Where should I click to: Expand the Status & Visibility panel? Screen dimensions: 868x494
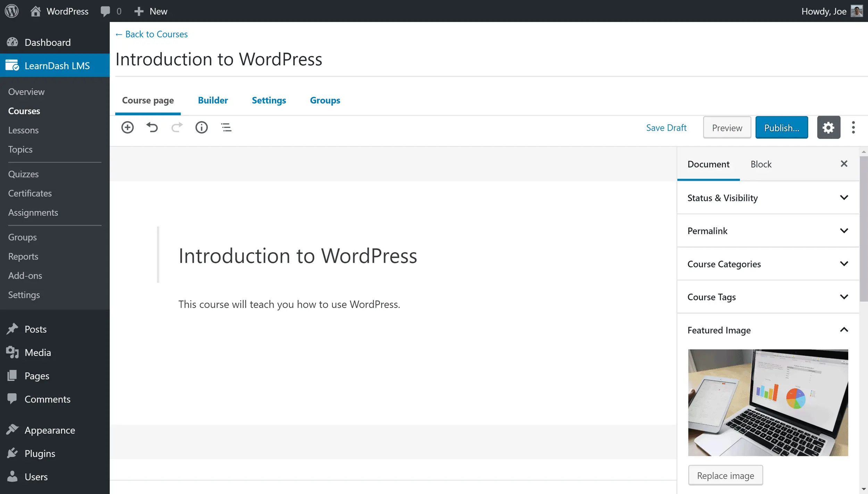[x=768, y=198]
